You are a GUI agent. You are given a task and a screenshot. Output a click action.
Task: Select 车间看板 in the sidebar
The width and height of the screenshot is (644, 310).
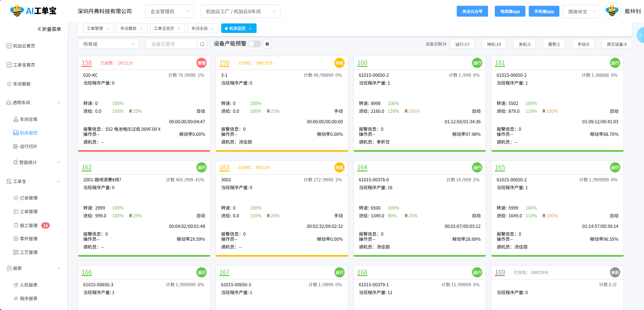(x=22, y=84)
